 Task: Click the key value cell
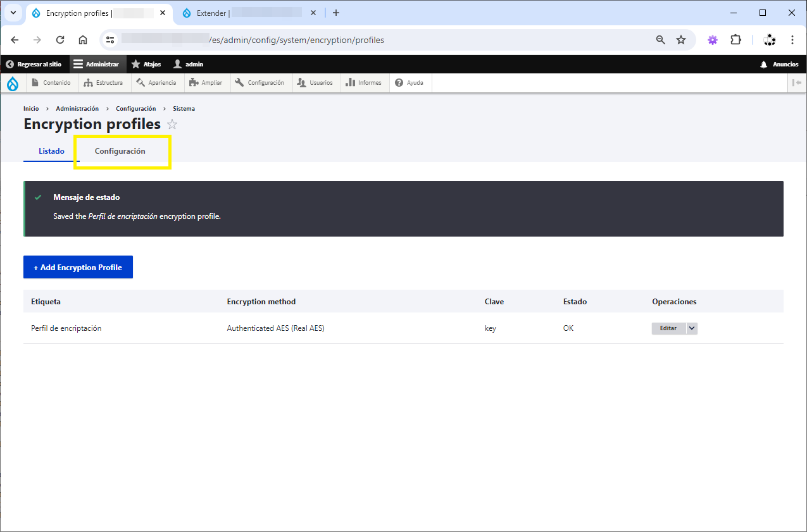tap(490, 328)
